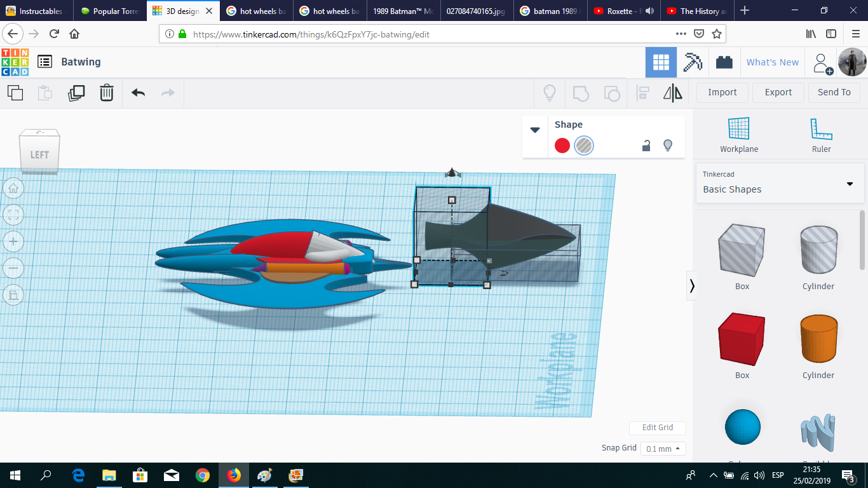
Task: Open the Bricks mode icon
Action: point(724,62)
